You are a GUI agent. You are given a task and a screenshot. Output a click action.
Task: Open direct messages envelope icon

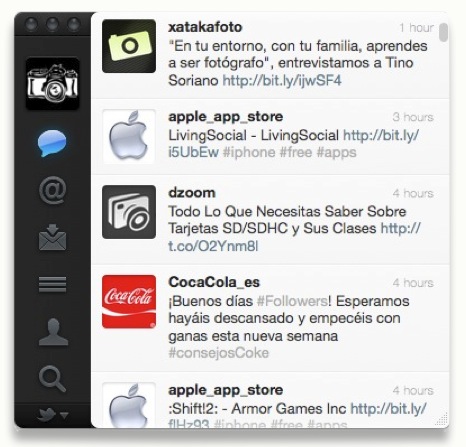coord(52,237)
